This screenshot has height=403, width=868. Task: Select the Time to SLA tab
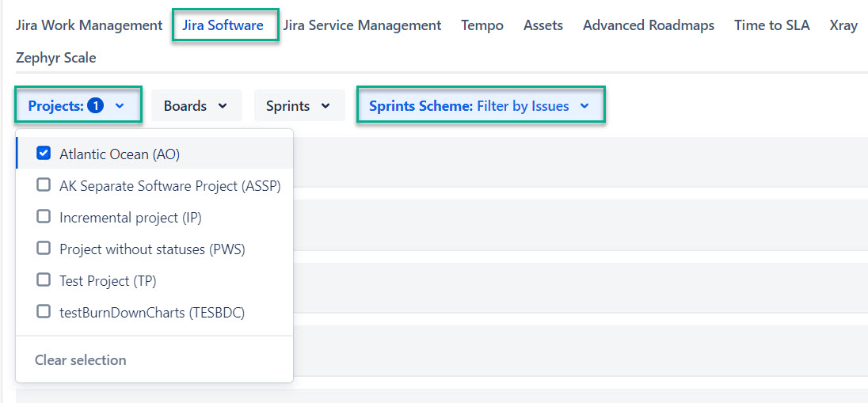[x=771, y=25]
